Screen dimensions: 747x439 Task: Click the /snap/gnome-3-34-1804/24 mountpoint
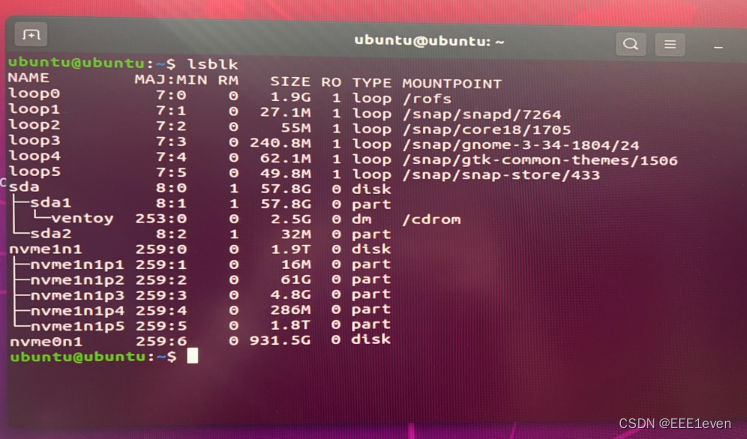[521, 144]
